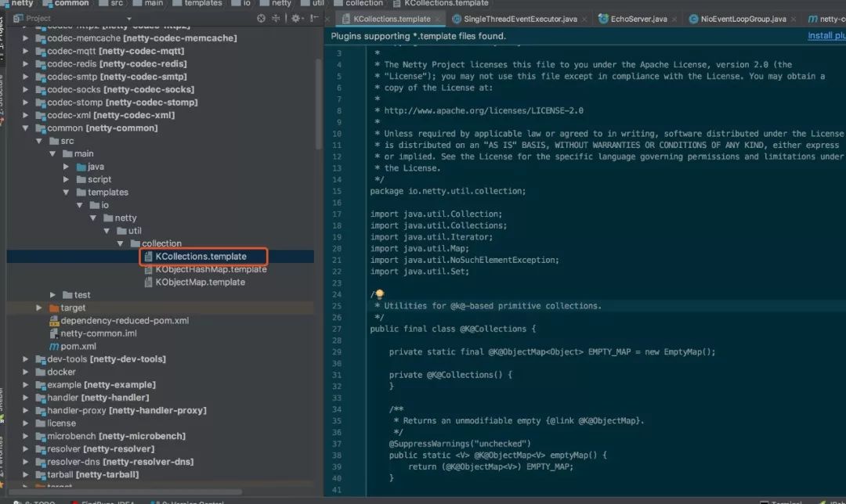846x504 pixels.
Task: Collapse the templates folder arrow
Action: coord(66,192)
